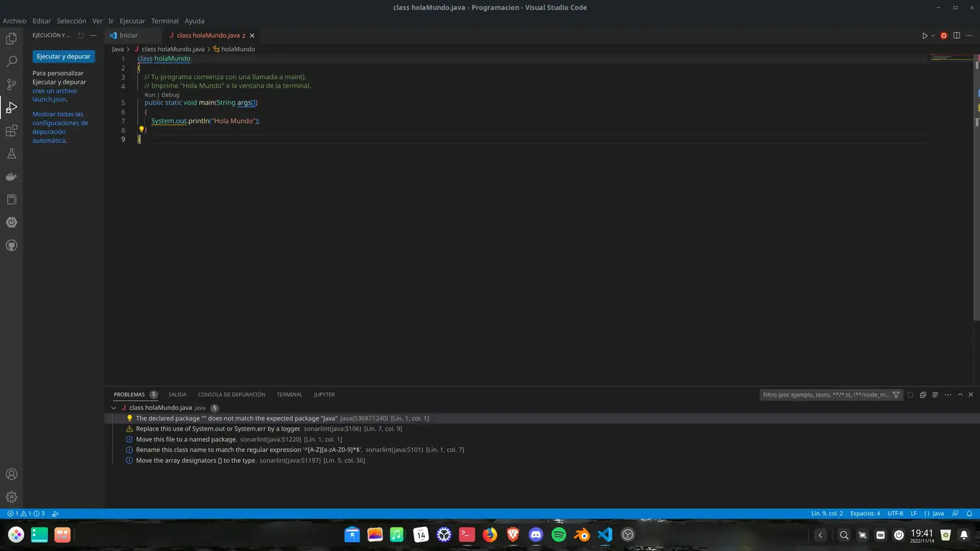Split the editor to the right
This screenshot has height=551, width=980.
[957, 35]
